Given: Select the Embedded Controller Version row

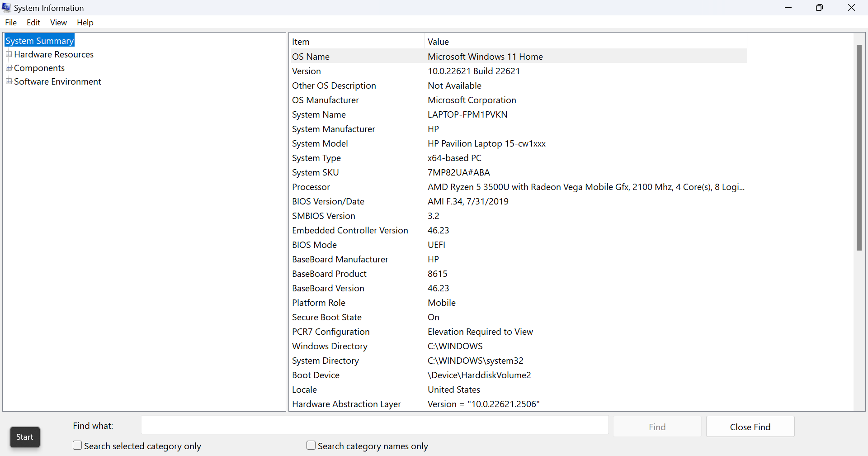Looking at the screenshot, I should click(518, 230).
